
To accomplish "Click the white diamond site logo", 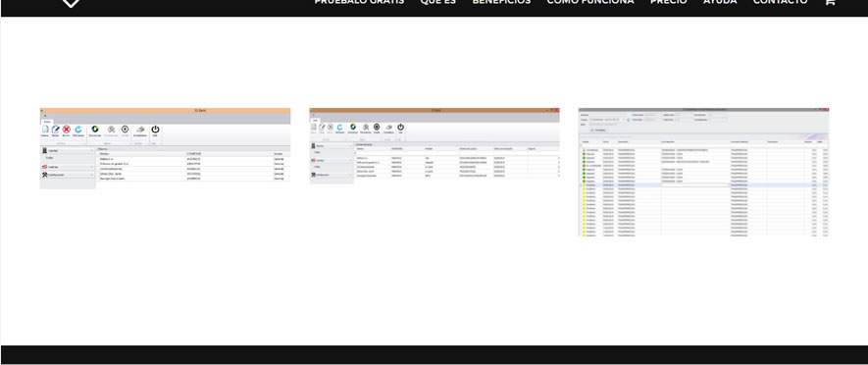I will [71, 3].
